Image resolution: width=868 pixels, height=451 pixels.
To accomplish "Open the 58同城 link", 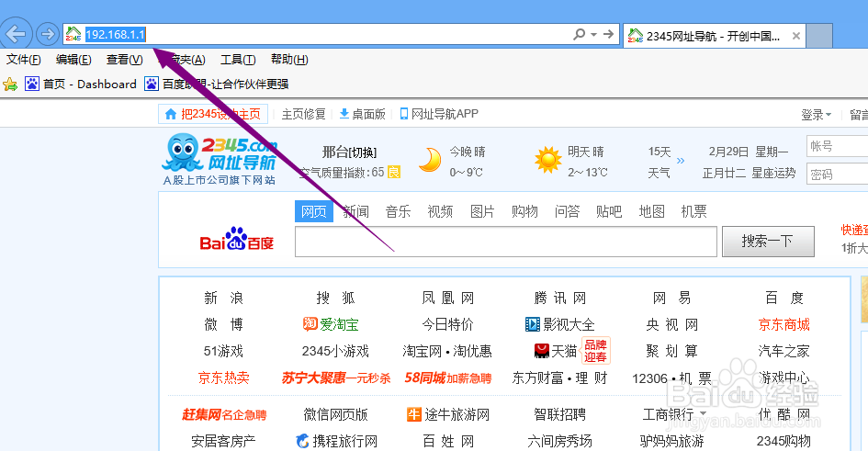I will tap(448, 378).
